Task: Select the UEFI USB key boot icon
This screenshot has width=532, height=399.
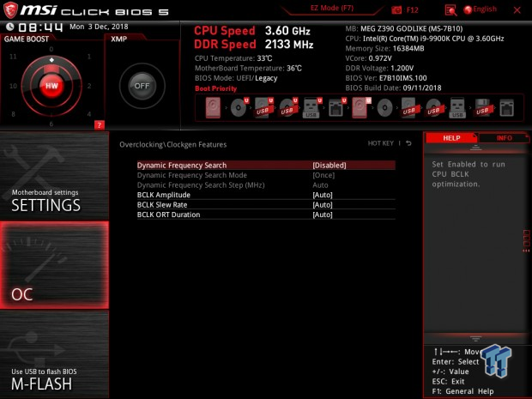Action: point(311,108)
